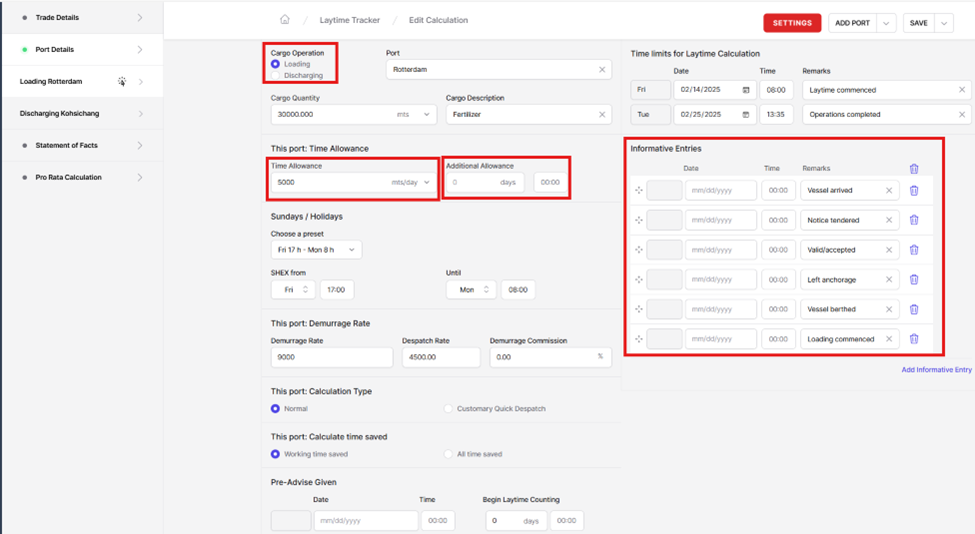Open Loading Rotterdam sidebar item

(82, 81)
